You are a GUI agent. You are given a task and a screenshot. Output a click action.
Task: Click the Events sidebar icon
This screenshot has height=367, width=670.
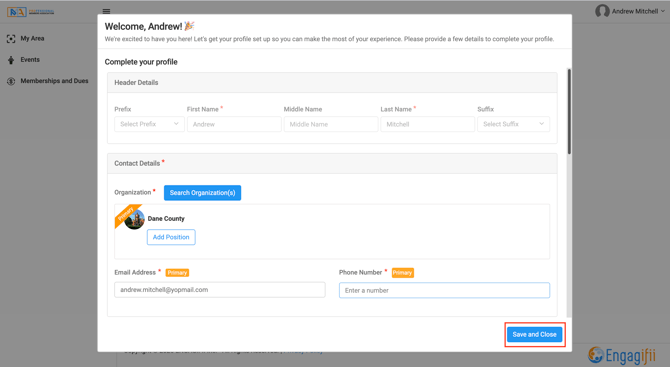11,60
